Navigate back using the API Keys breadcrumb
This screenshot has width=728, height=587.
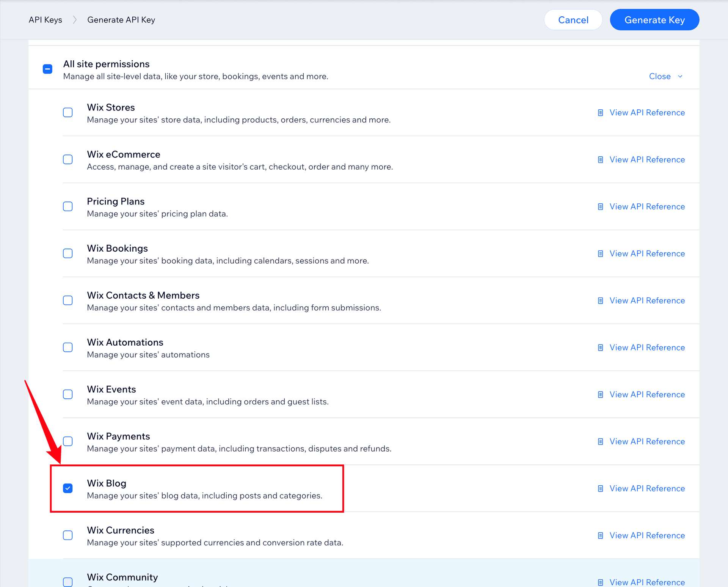coord(45,19)
